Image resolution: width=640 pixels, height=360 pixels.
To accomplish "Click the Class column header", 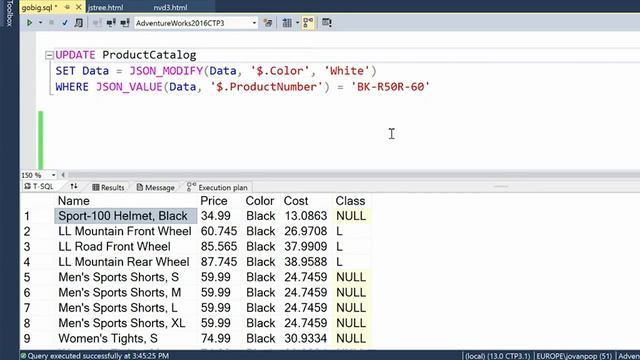I will [x=350, y=201].
